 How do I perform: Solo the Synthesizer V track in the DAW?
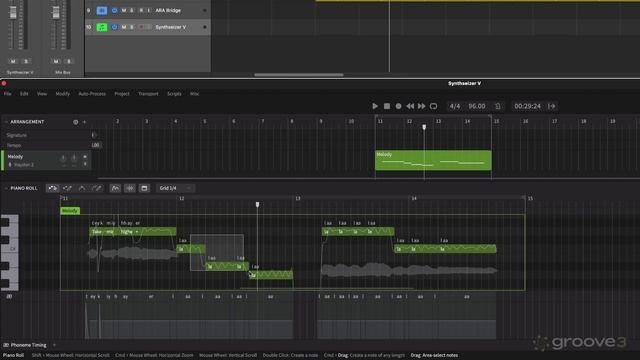point(131,27)
